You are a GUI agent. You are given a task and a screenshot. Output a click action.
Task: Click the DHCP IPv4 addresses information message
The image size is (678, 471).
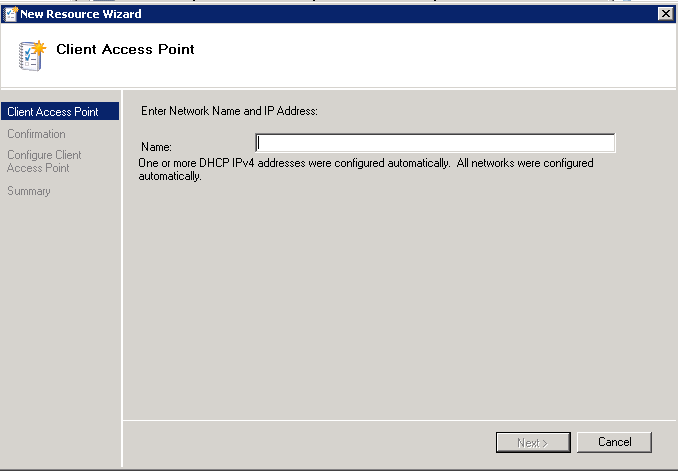coord(365,169)
